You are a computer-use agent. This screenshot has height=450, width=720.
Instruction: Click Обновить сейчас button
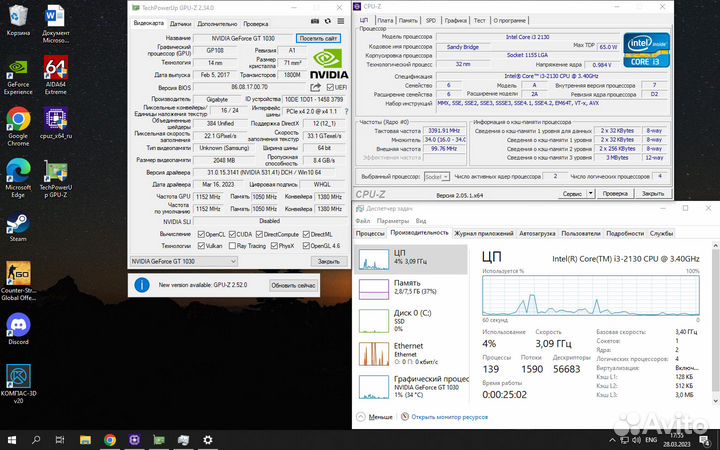pos(293,285)
